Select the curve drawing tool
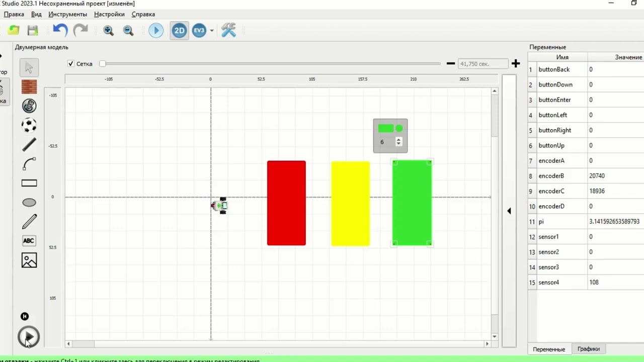 tap(29, 164)
